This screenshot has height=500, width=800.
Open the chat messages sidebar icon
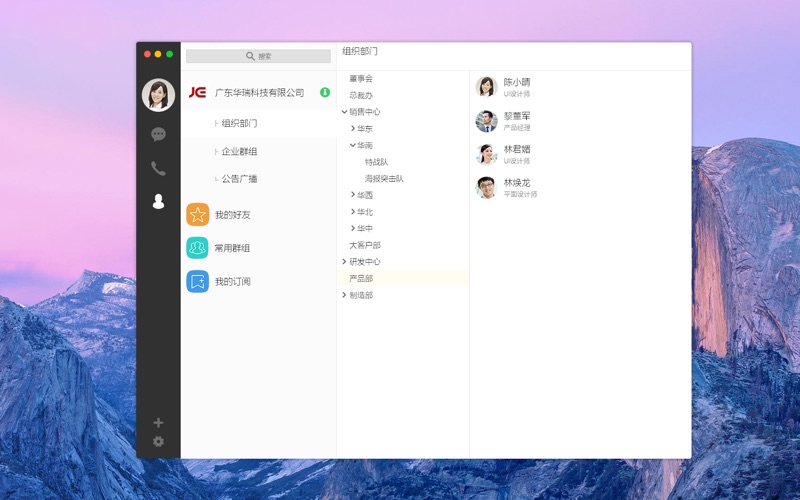[x=158, y=134]
